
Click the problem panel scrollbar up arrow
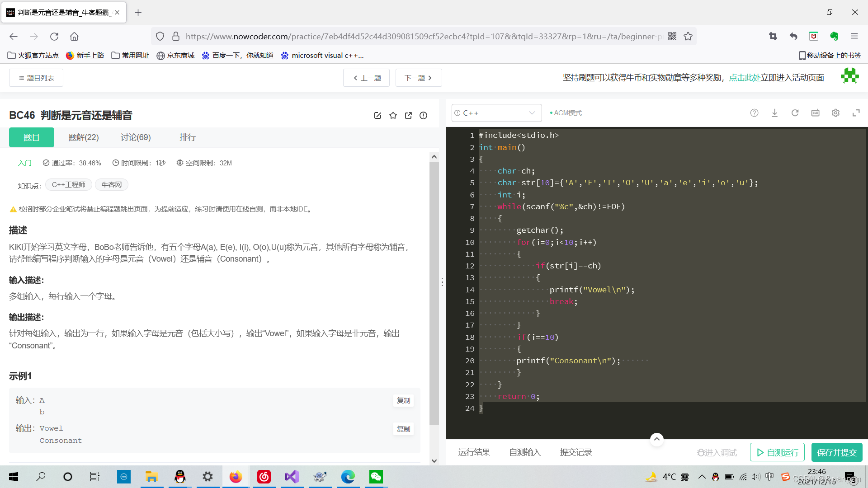pos(434,157)
